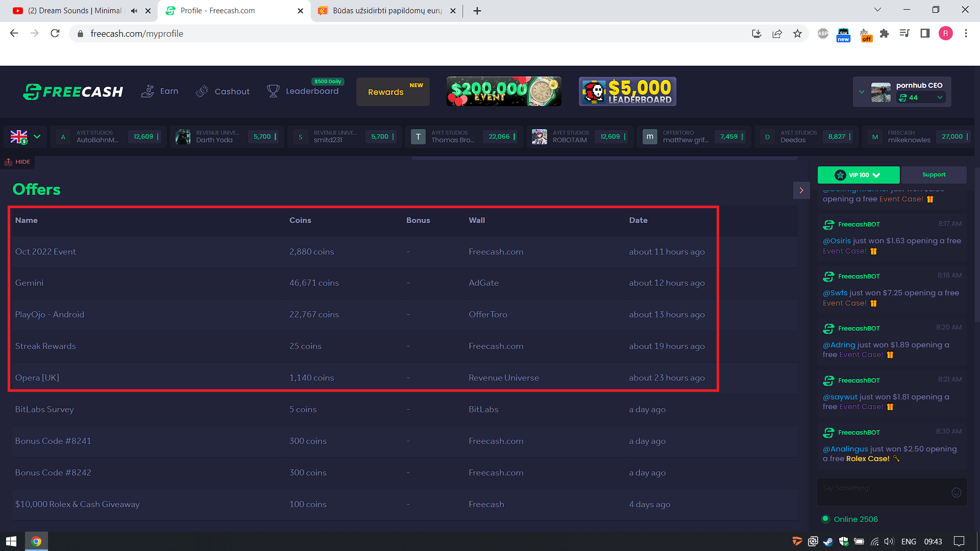Image resolution: width=980 pixels, height=551 pixels.
Task: Switch to the Būdas užsidirbti tab
Action: click(x=386, y=11)
